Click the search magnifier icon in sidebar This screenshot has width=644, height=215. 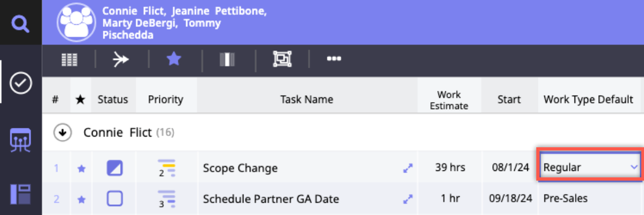point(21,24)
